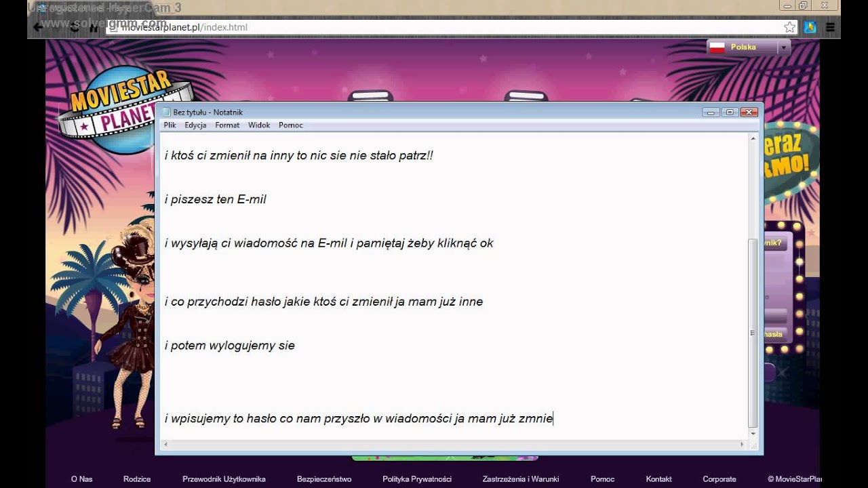This screenshot has height=488, width=868.
Task: Open the Edycja menu in Notatnik
Action: [195, 125]
